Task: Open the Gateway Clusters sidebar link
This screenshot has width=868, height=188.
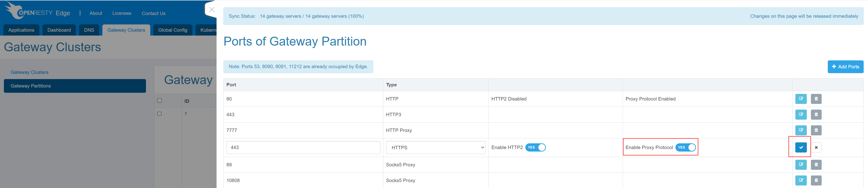Action: (30, 72)
